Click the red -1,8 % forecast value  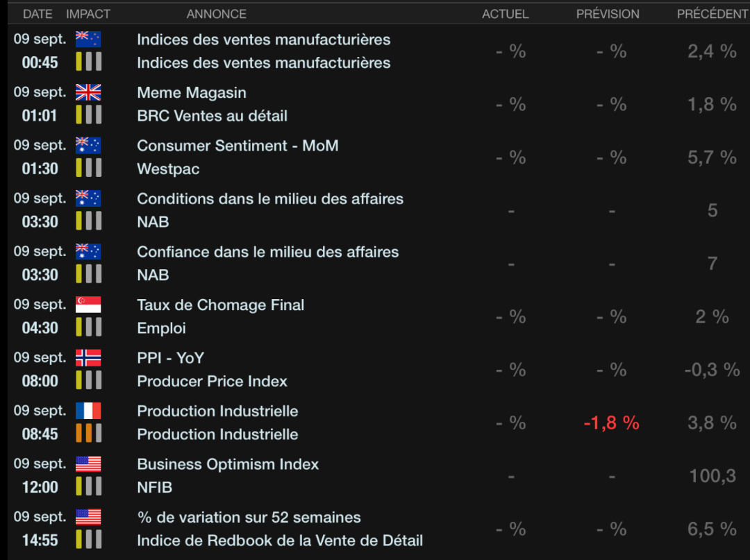pyautogui.click(x=611, y=423)
